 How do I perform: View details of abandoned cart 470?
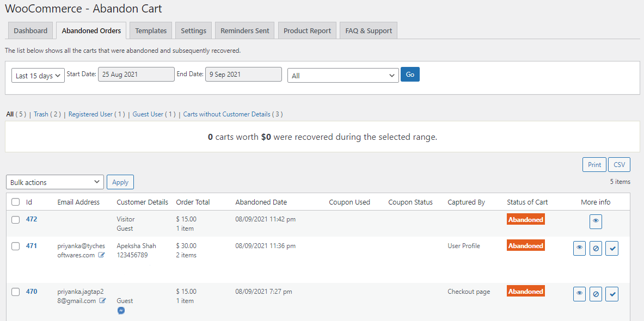pos(580,294)
